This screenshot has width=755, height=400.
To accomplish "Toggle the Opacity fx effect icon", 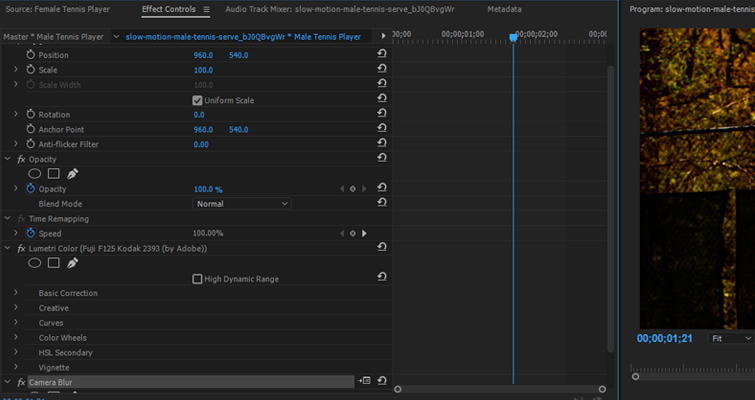I will [x=21, y=159].
